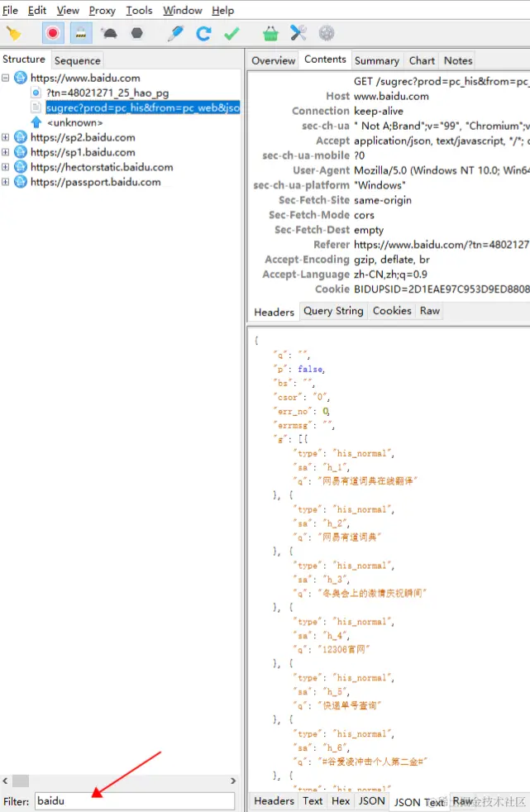Select https://passport.baidu.com in tree

95,182
